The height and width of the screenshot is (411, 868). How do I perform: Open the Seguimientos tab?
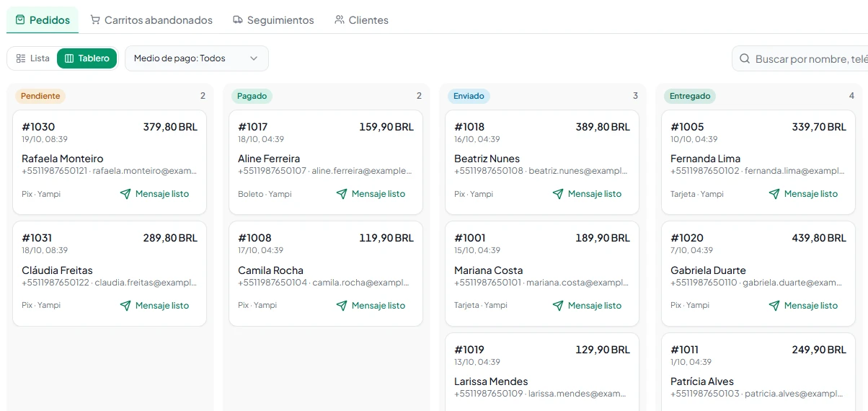273,20
